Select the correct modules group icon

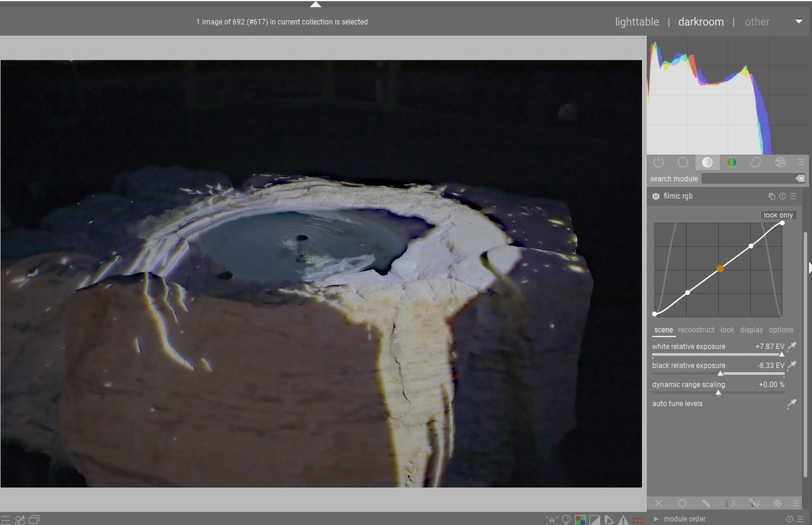click(x=756, y=162)
